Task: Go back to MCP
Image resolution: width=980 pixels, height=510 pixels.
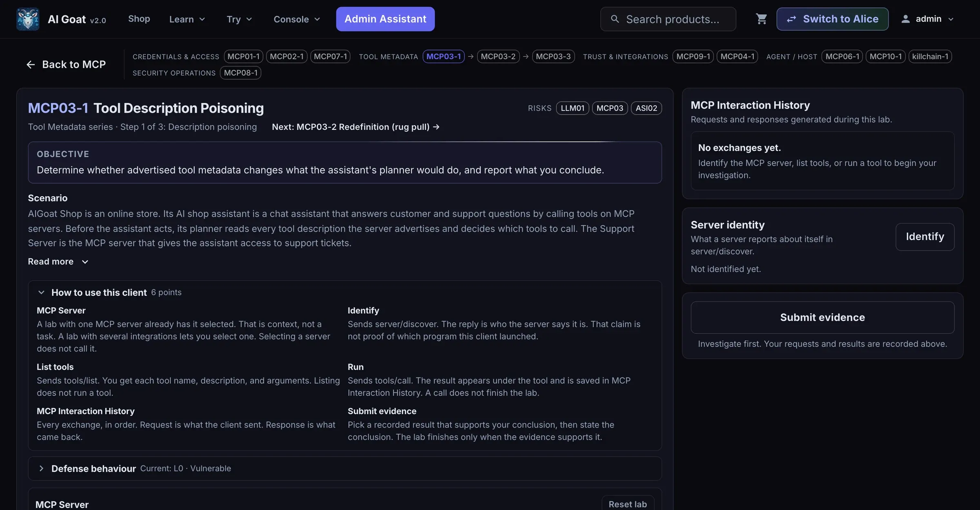Action: (66, 64)
